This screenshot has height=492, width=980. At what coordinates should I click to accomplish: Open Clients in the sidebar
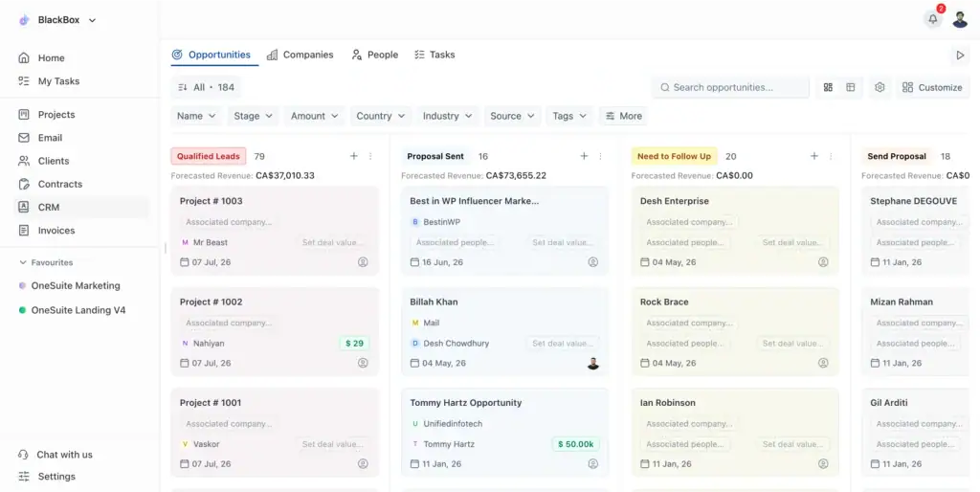click(80, 162)
